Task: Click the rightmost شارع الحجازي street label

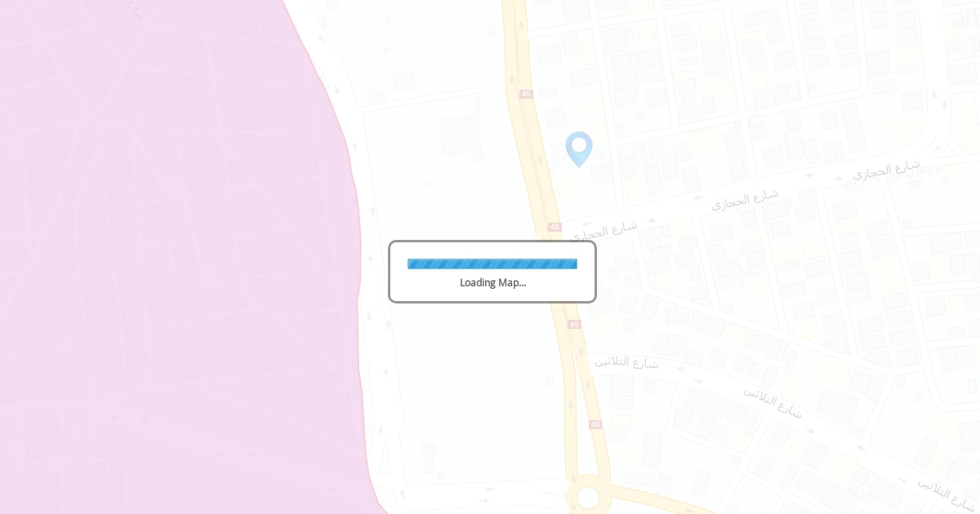Action: coord(886,169)
